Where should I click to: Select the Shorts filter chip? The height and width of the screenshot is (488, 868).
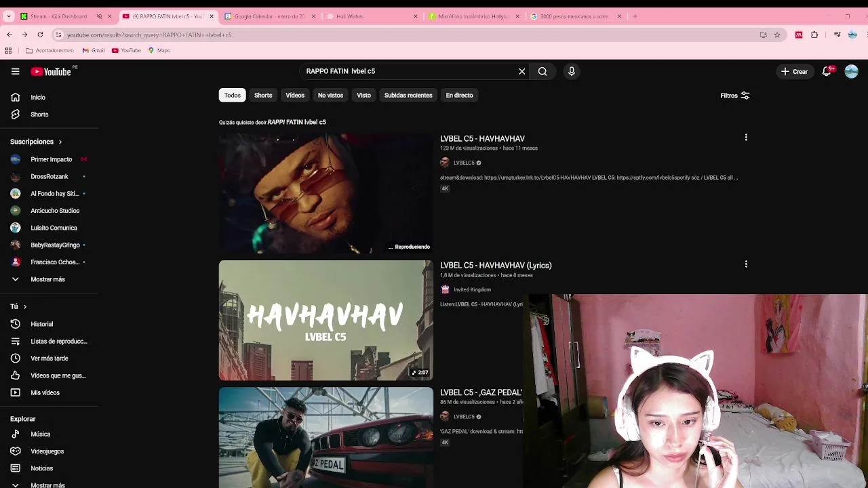click(x=263, y=95)
